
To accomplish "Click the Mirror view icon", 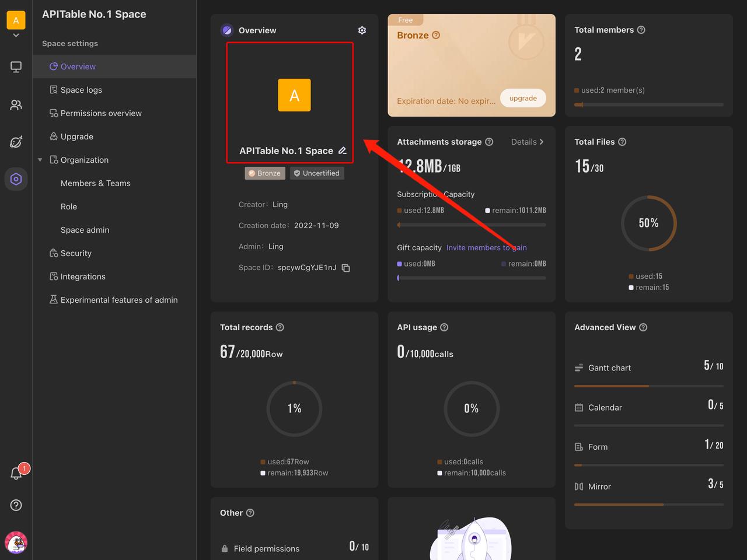I will tap(579, 487).
